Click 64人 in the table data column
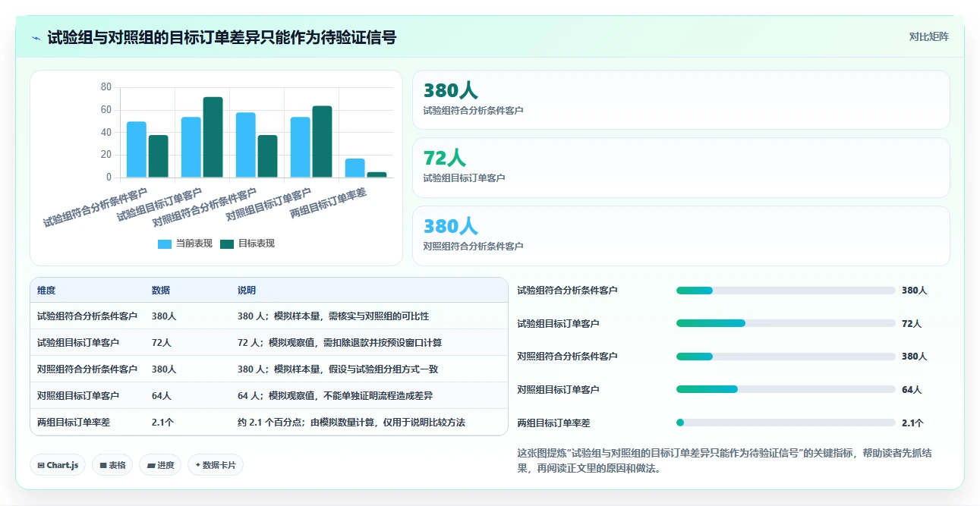 tap(162, 396)
